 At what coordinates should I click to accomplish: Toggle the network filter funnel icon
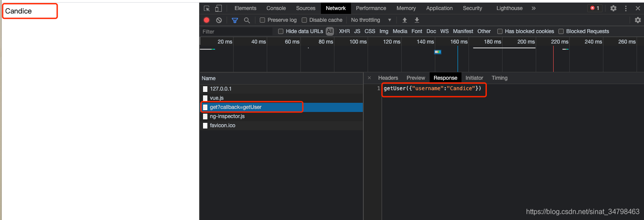tap(235, 20)
